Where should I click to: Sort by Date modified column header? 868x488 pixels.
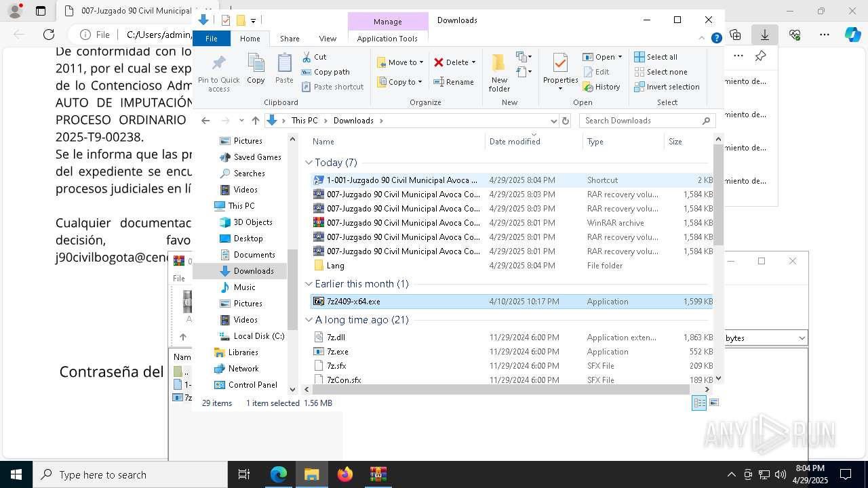tap(534, 141)
